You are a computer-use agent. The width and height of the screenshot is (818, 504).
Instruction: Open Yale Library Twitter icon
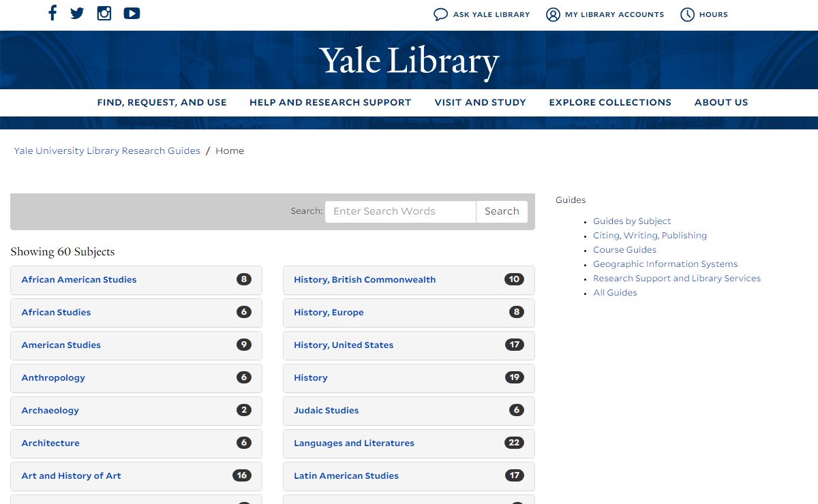tap(77, 13)
